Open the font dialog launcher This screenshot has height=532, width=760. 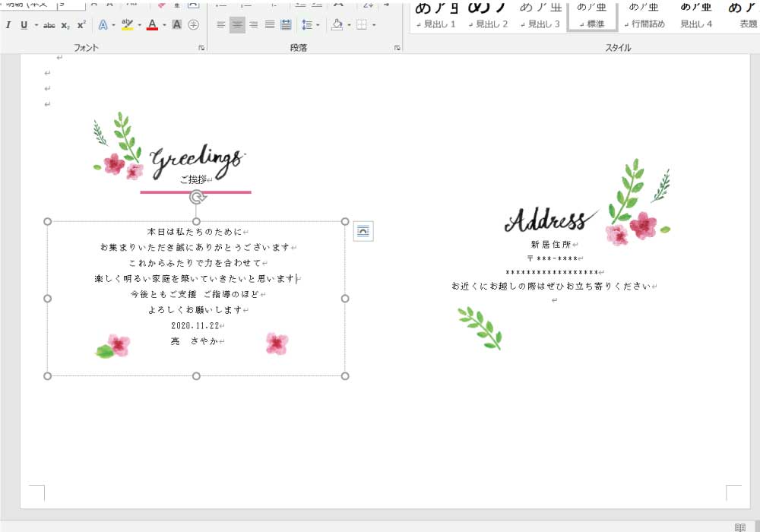201,48
